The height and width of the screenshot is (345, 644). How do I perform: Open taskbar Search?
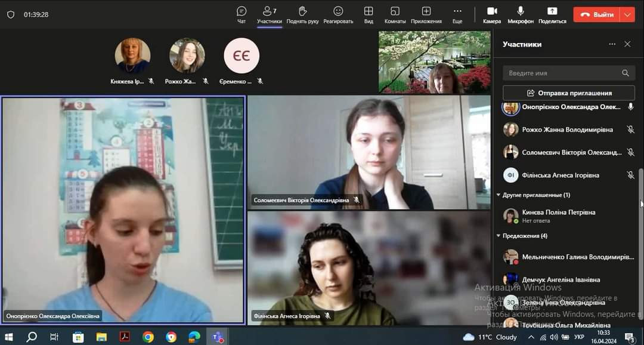(x=32, y=337)
